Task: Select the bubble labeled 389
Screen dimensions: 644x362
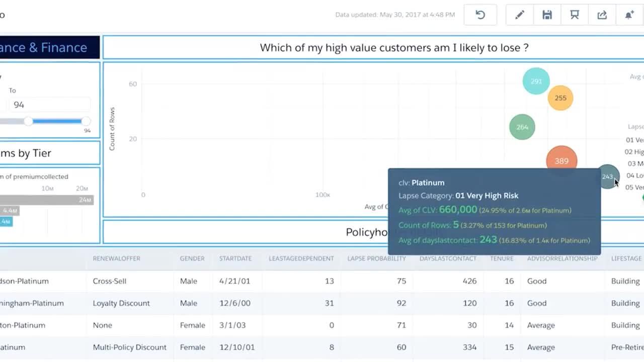Action: (561, 160)
